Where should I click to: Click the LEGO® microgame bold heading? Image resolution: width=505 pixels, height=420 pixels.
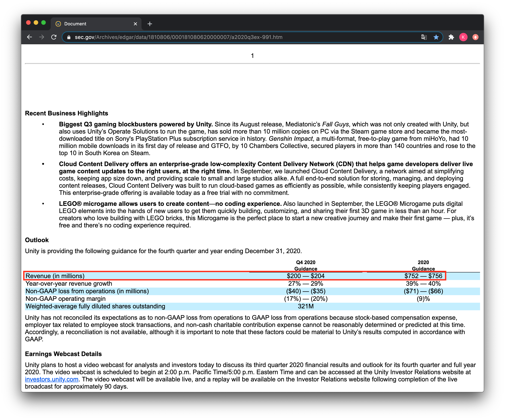[170, 204]
